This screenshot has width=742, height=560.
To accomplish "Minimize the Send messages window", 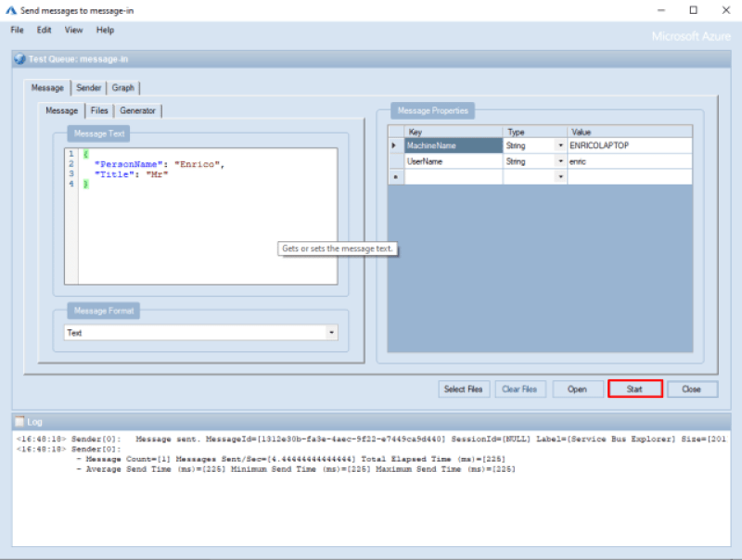I will coord(661,10).
